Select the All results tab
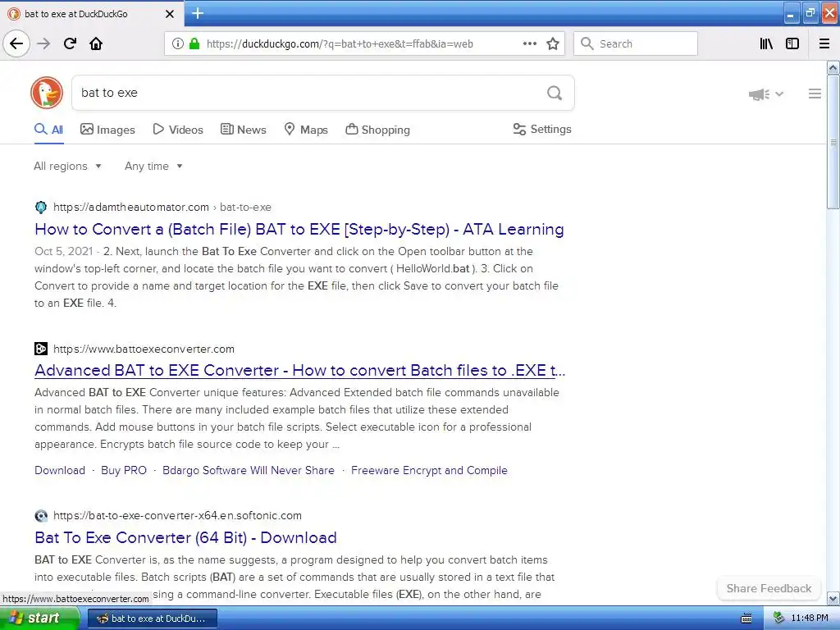The width and height of the screenshot is (840, 630). point(48,130)
